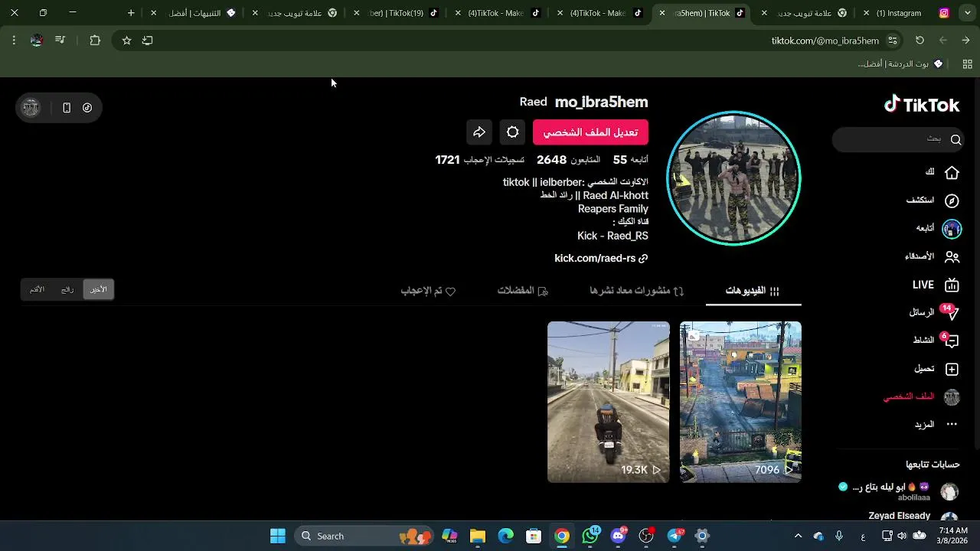Open the video with 7096 views
This screenshot has height=551, width=980.
pyautogui.click(x=740, y=402)
